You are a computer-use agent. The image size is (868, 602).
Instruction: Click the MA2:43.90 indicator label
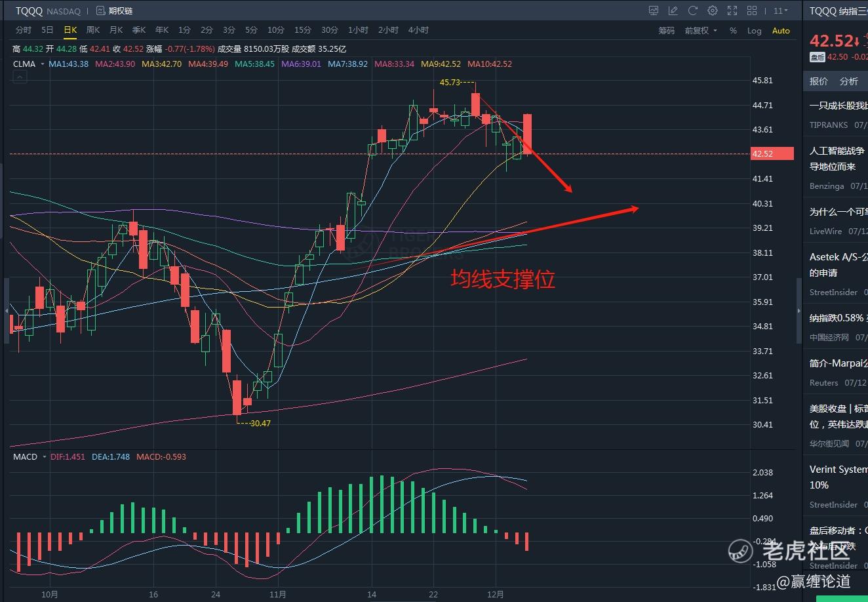115,64
